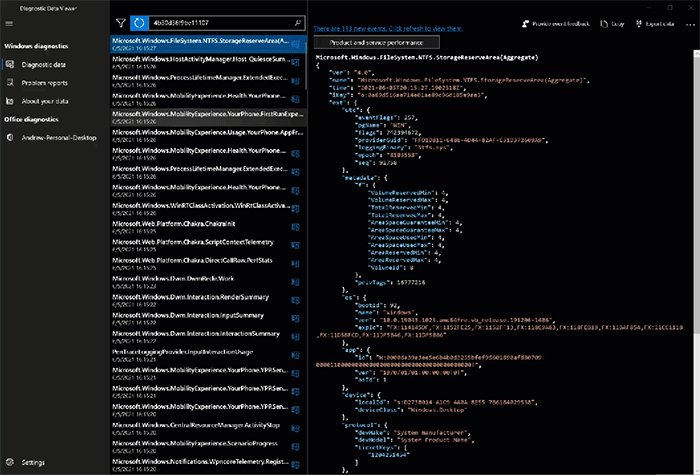Click Export data button
This screenshot has height=475, width=700.
tap(654, 24)
